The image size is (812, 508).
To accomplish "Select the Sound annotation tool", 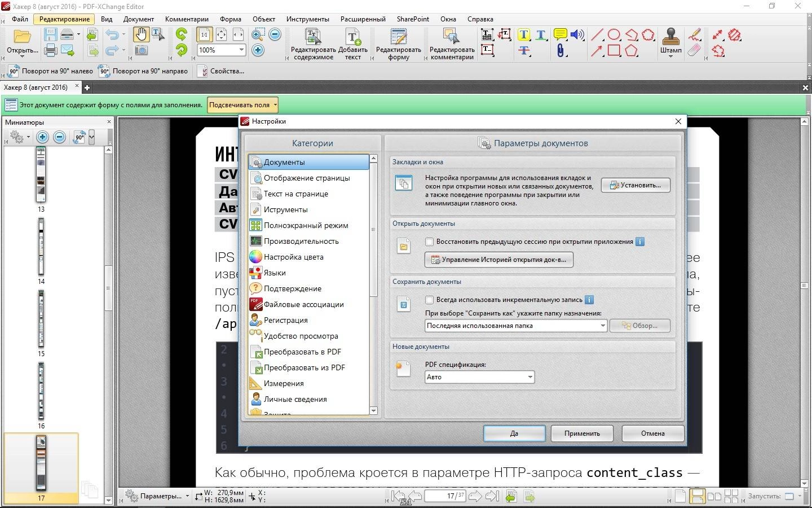I will click(x=577, y=35).
